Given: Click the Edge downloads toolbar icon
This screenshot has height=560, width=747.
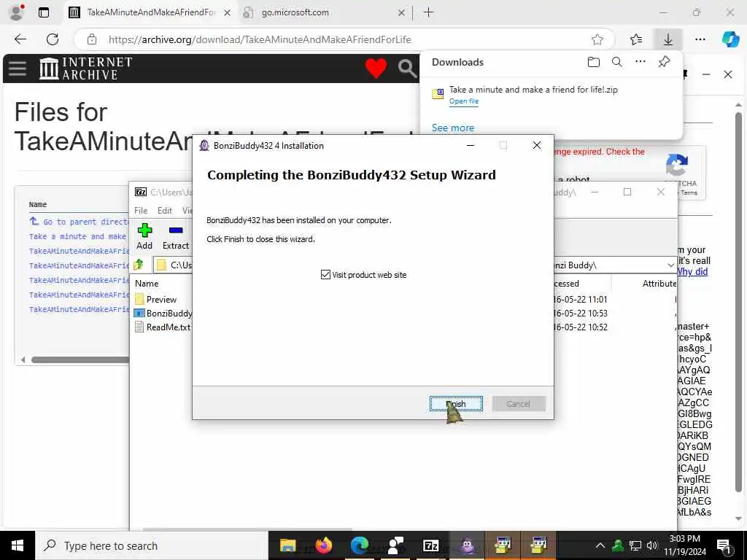Looking at the screenshot, I should coord(668,39).
